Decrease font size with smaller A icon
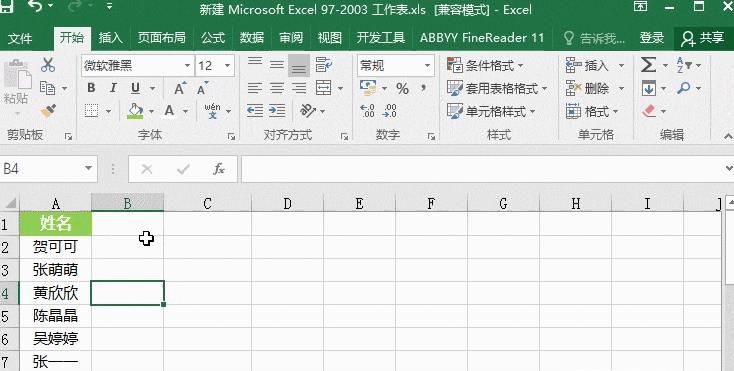734x371 pixels. click(x=202, y=88)
